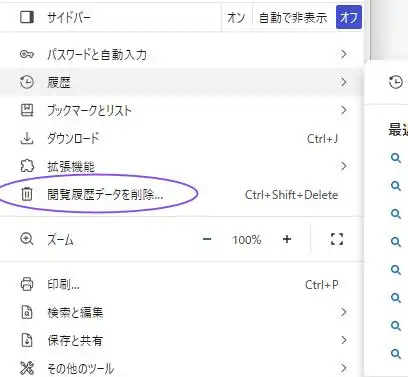This screenshot has width=408, height=377.
Task: Expand the ブックマークとリスト submenu arrow
Action: (x=344, y=110)
